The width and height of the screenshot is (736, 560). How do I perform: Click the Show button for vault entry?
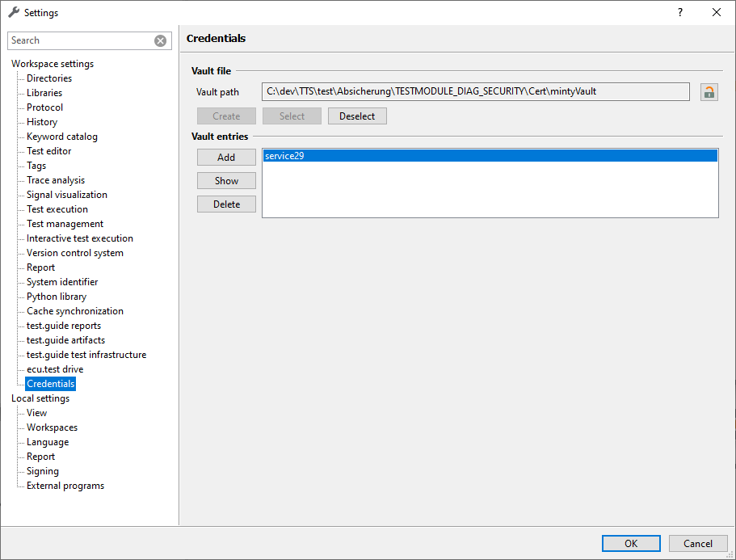pos(226,181)
